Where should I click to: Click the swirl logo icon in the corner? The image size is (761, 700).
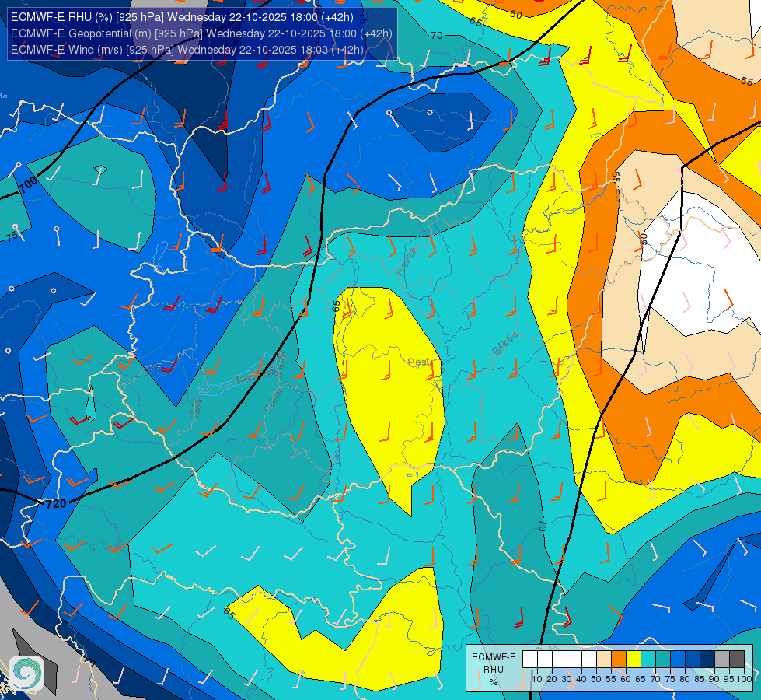coord(26,673)
